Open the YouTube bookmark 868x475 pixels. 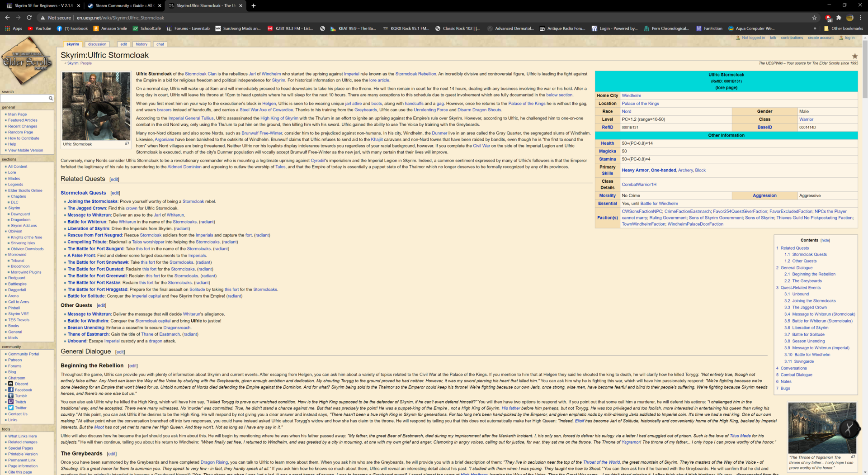click(x=39, y=28)
